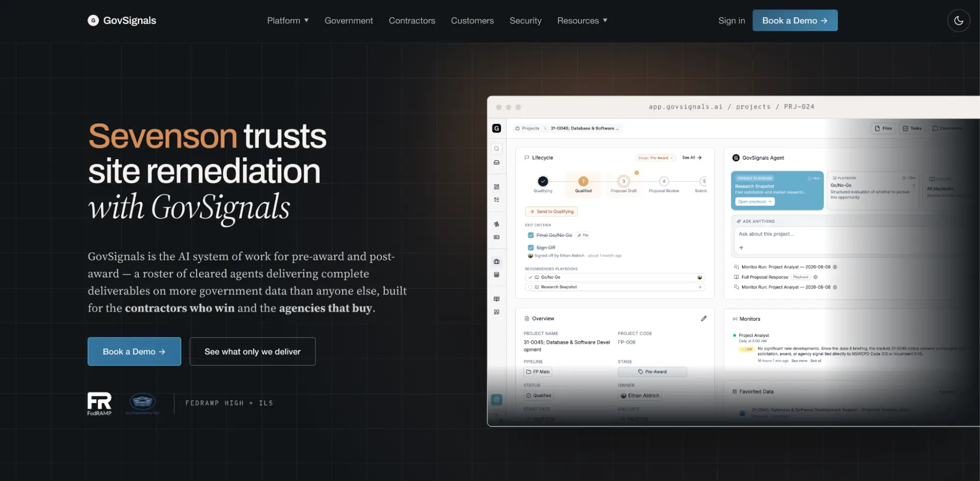Select the Proposal Review lifecycle step 4
Viewport: 980px width, 481px height.
(664, 185)
